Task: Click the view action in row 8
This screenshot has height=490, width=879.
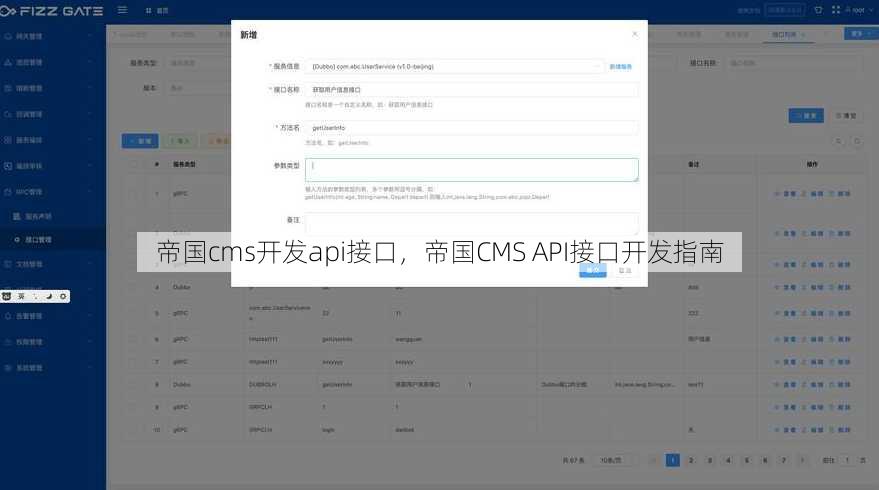Action: (x=785, y=385)
